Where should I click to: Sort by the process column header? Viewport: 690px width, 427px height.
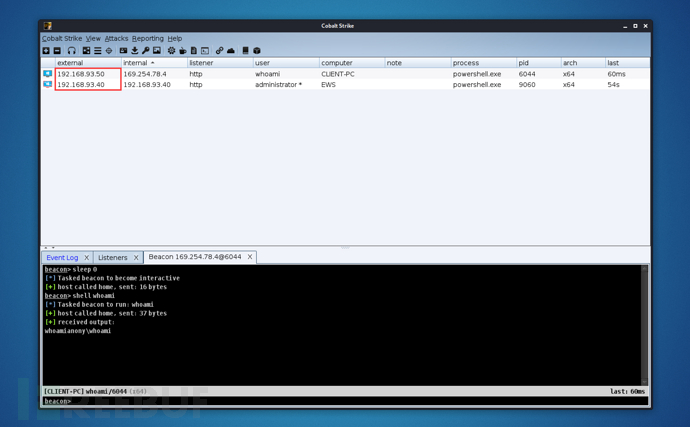point(484,63)
